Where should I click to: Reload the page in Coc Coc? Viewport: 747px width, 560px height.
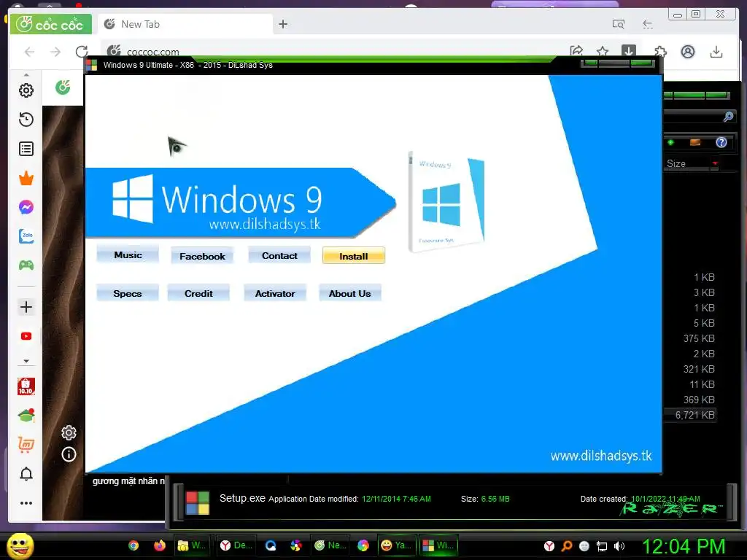(x=82, y=52)
